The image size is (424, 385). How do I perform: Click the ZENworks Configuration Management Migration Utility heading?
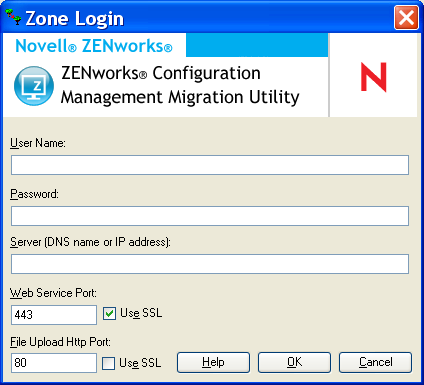(x=180, y=85)
